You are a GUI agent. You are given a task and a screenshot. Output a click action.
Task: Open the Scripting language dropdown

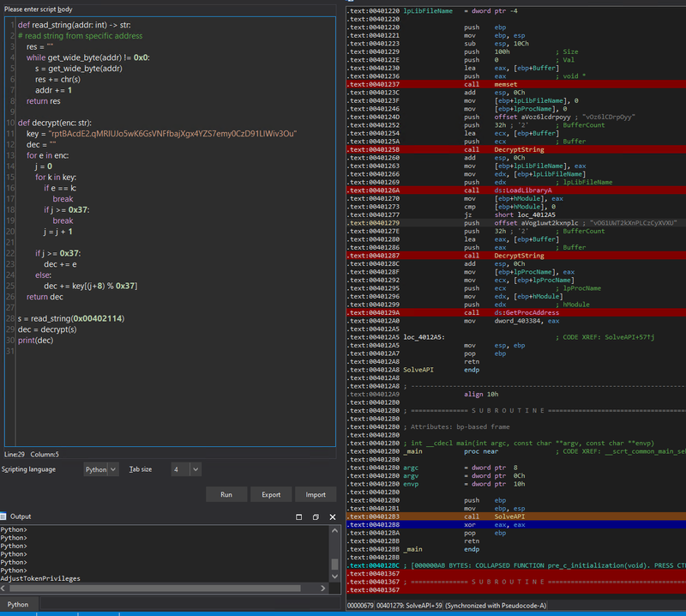(101, 469)
